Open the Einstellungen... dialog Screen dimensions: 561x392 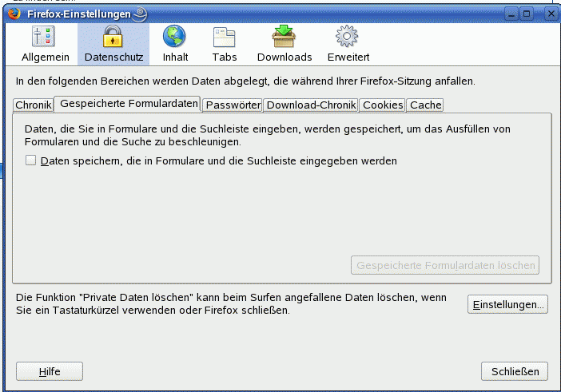click(x=507, y=304)
